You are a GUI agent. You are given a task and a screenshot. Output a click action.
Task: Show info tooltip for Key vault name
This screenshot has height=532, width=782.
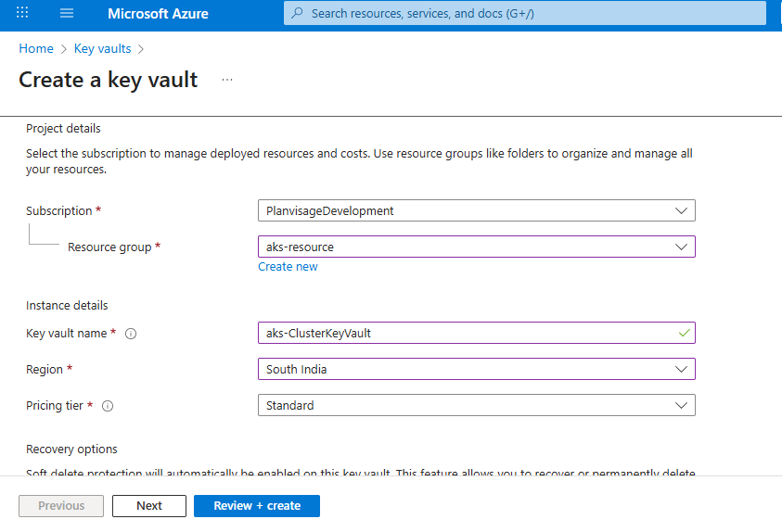coord(131,334)
